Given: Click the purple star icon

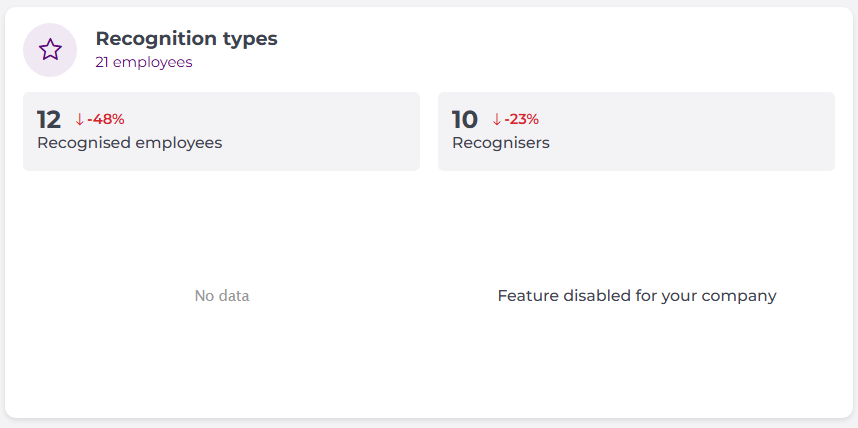Looking at the screenshot, I should coord(50,50).
